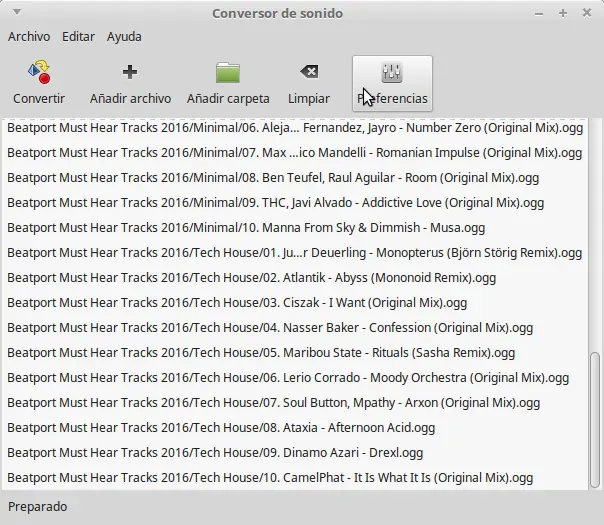Viewport: 604px width, 525px height.
Task: Open Preferencias from the toolbar
Action: click(392, 84)
